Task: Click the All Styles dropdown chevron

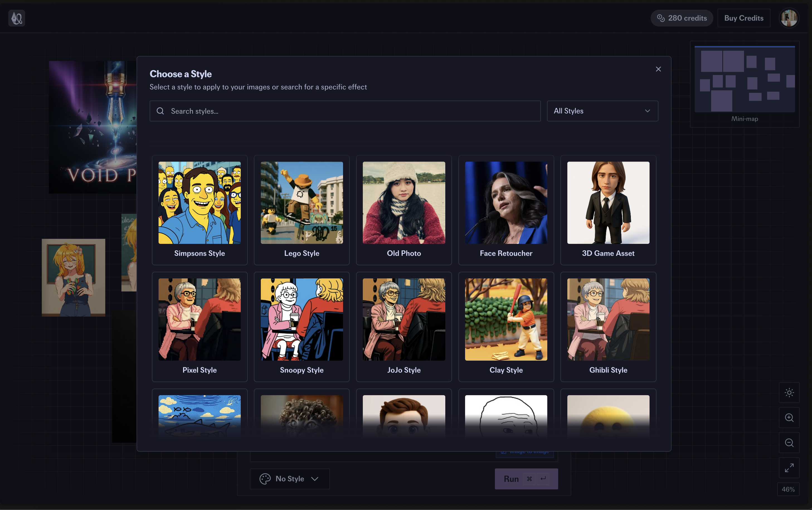Action: [647, 111]
